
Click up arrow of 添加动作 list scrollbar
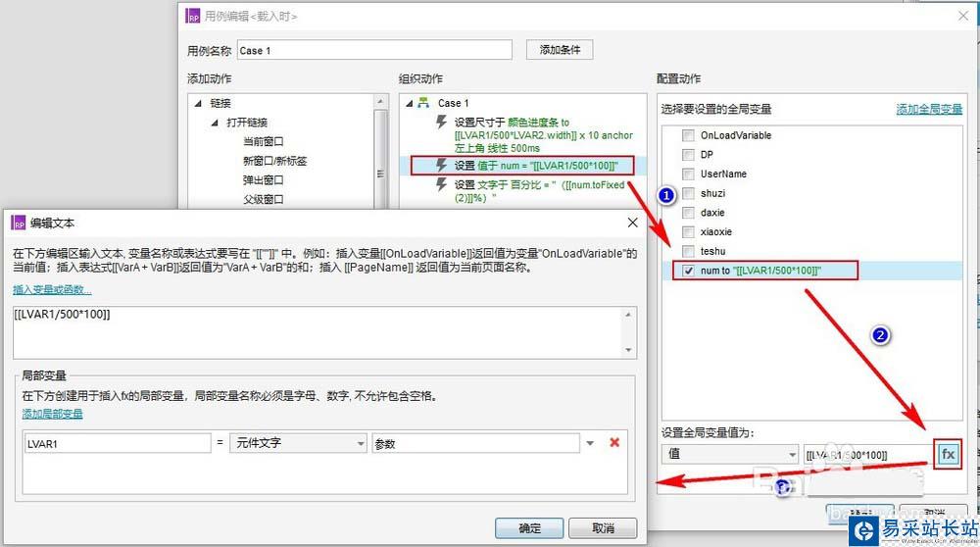coord(380,101)
